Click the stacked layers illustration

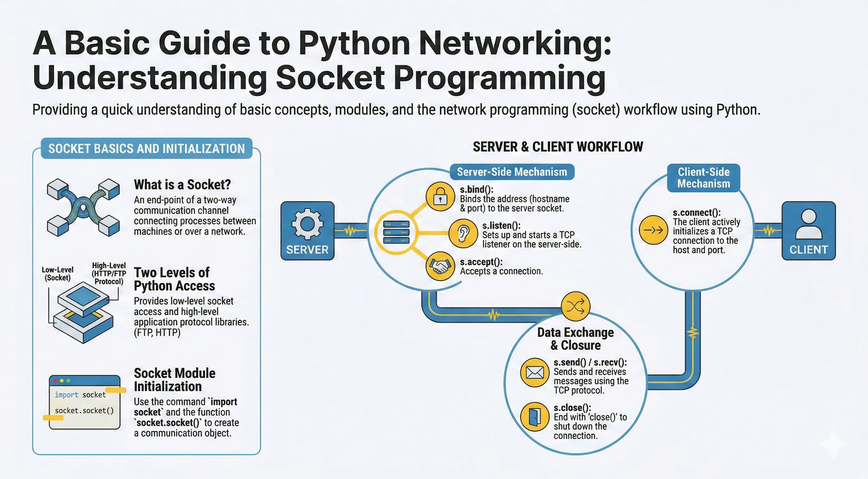click(x=84, y=312)
